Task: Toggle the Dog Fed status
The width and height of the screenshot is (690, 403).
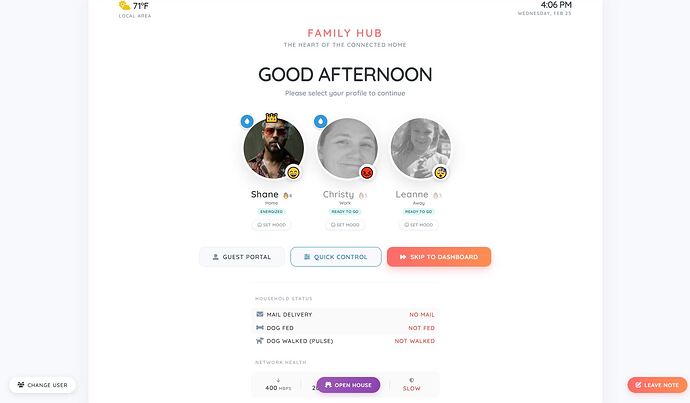Action: [x=345, y=327]
